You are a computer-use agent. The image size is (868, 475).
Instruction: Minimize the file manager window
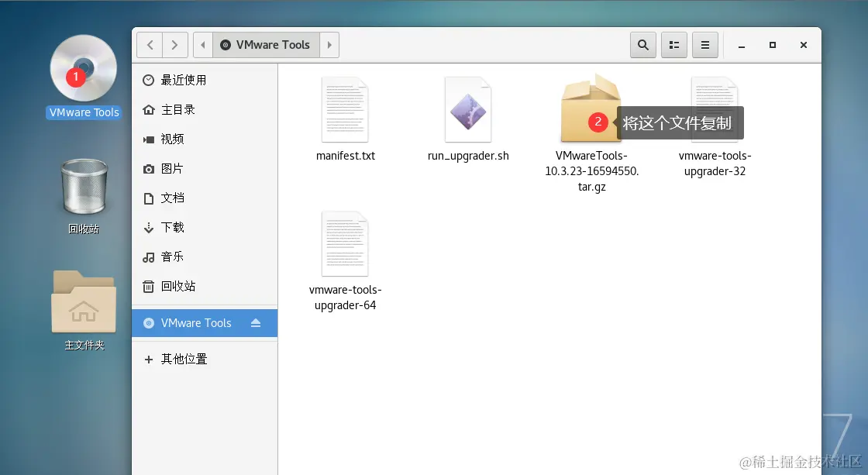coord(742,46)
